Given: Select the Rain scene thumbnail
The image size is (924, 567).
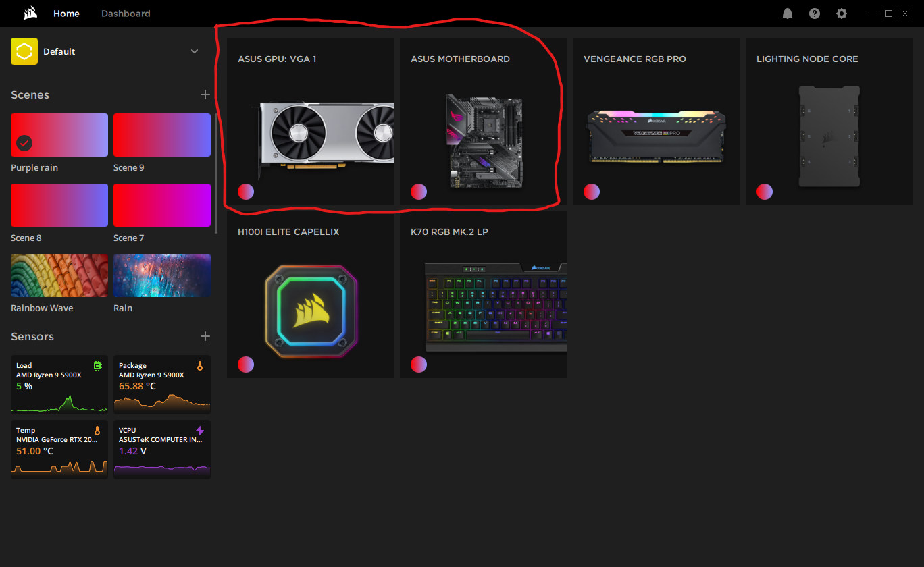Looking at the screenshot, I should [x=162, y=275].
